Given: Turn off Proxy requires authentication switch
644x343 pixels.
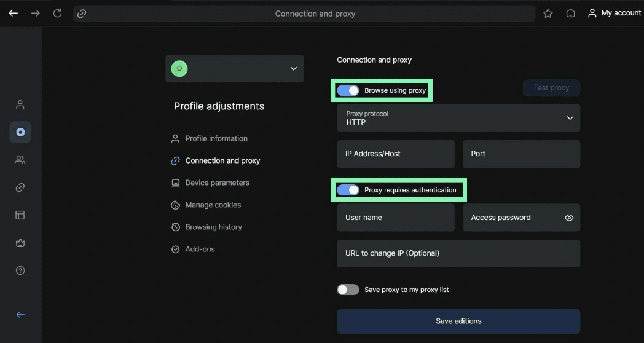Looking at the screenshot, I should pos(348,190).
